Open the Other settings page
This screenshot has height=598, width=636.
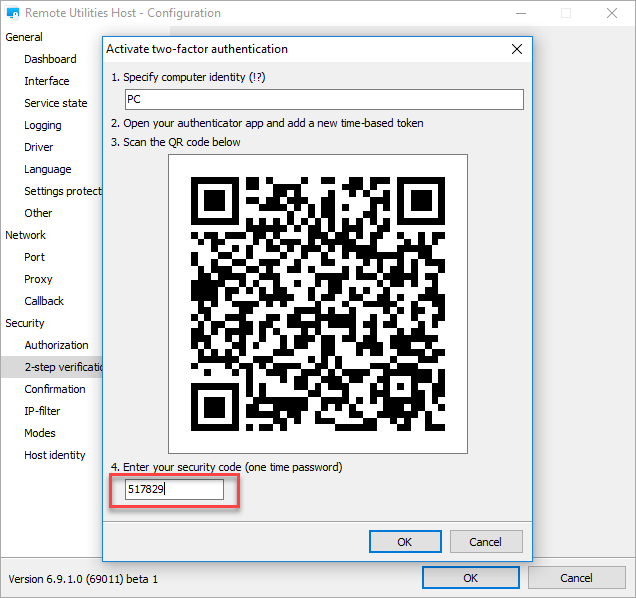(x=38, y=213)
